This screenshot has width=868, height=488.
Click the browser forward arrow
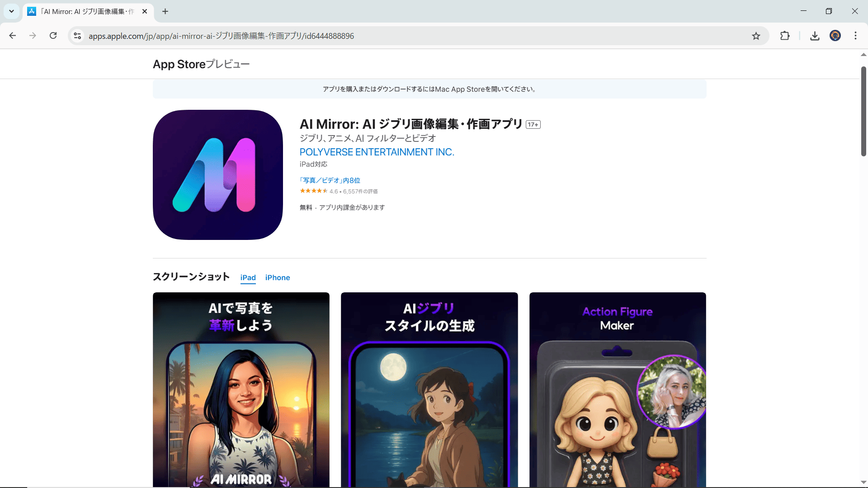(x=33, y=36)
